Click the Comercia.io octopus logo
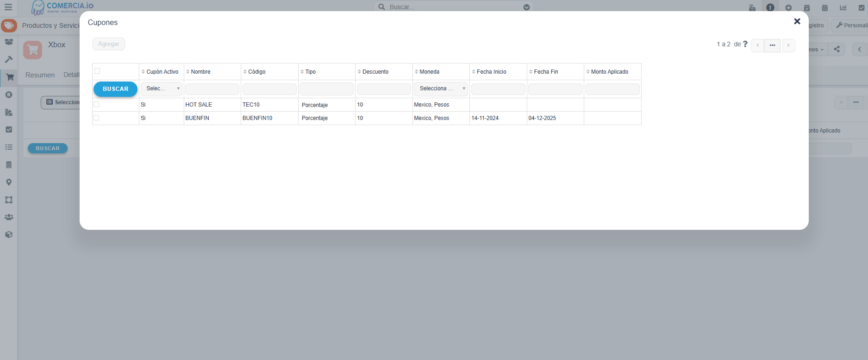This screenshot has height=360, width=868. 62,7
